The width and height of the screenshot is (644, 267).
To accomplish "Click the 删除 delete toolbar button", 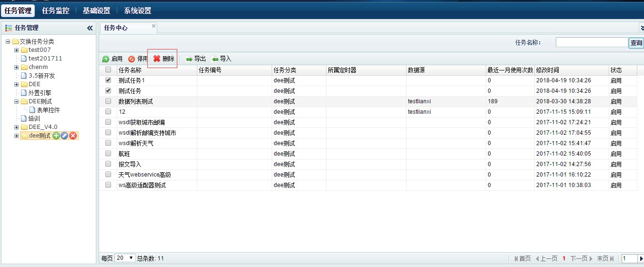I will tap(164, 59).
